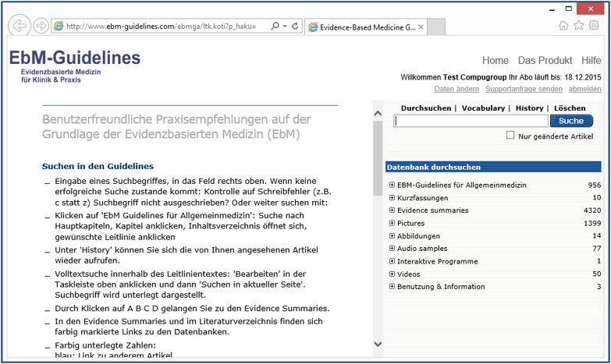The image size is (611, 364).
Task: Open the Interaktive Programme entry
Action: coord(438,262)
